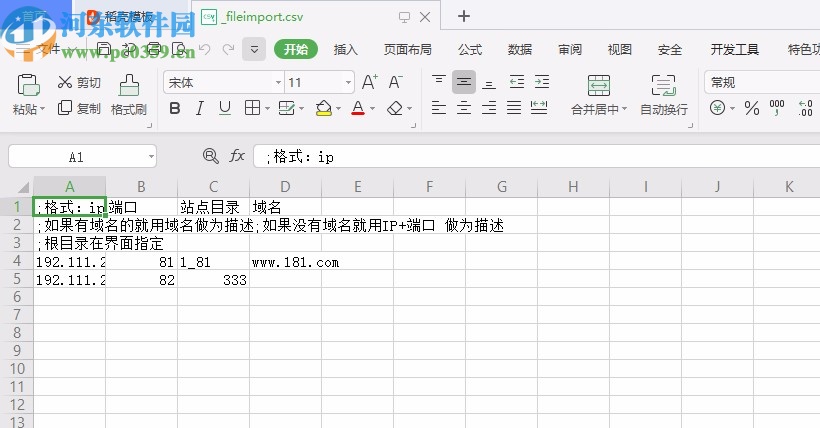Image resolution: width=820 pixels, height=428 pixels.
Task: Click the eraser clear-format icon
Action: pos(395,108)
